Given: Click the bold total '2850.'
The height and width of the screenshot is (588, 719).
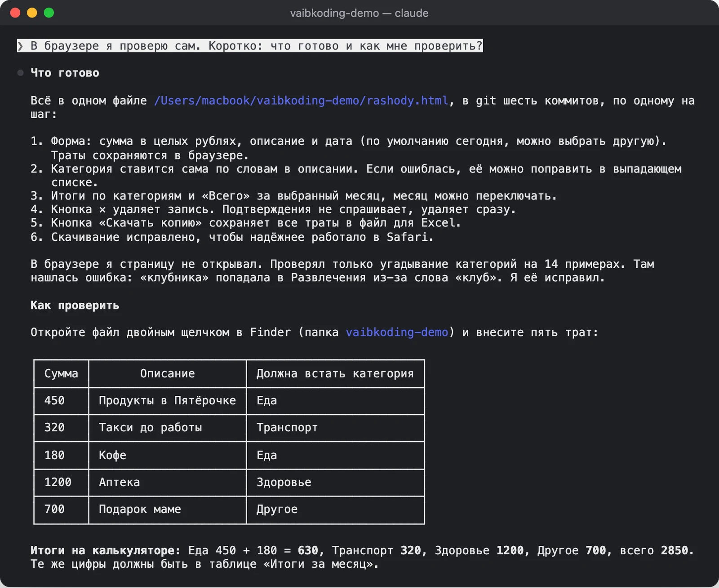Looking at the screenshot, I should coord(677,551).
